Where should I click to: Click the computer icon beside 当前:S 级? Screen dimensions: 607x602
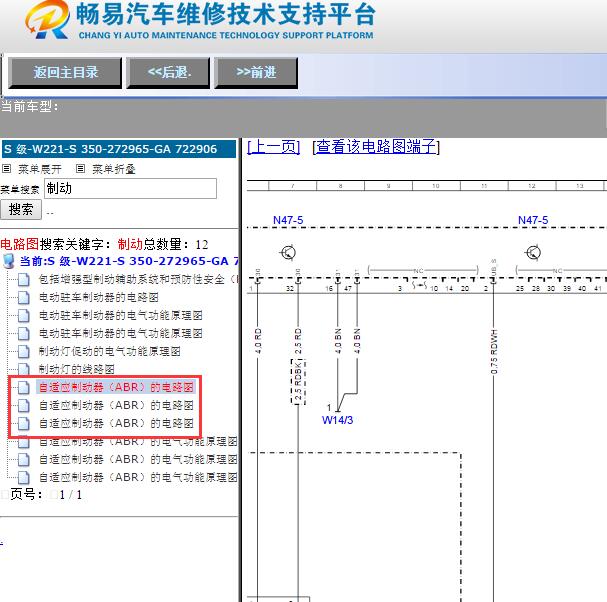[9, 261]
